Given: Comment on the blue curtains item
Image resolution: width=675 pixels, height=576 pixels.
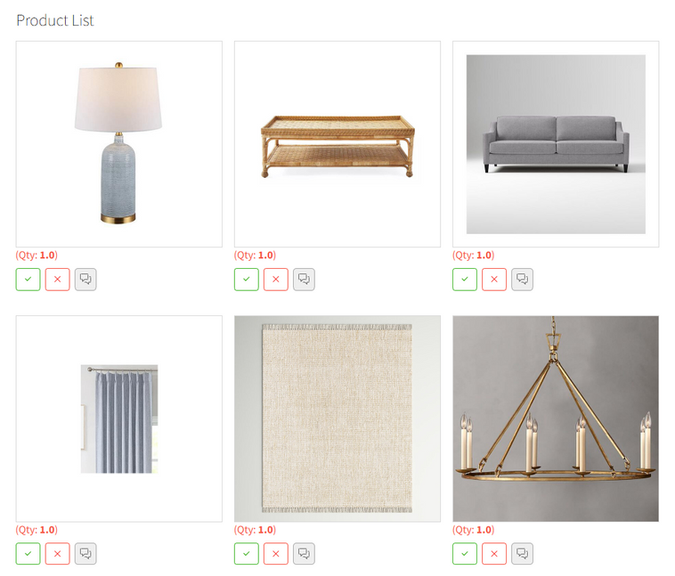Looking at the screenshot, I should click(x=85, y=554).
